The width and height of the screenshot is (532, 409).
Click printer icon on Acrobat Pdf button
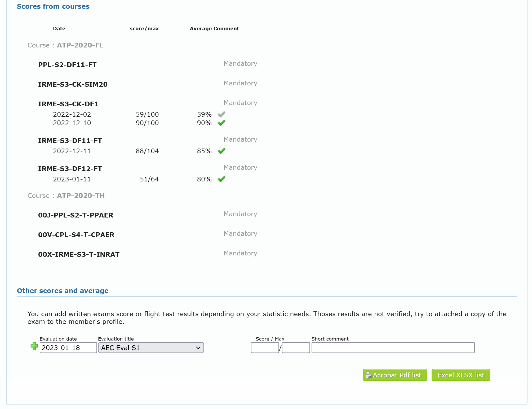(x=369, y=375)
